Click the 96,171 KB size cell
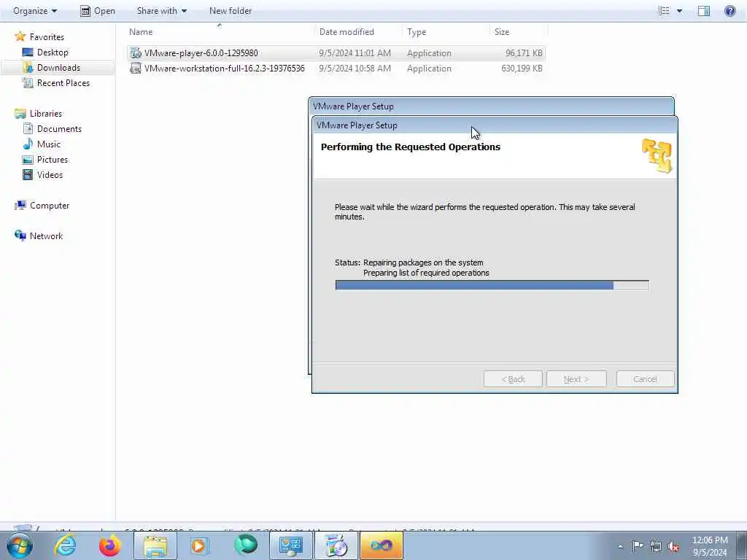 click(524, 52)
